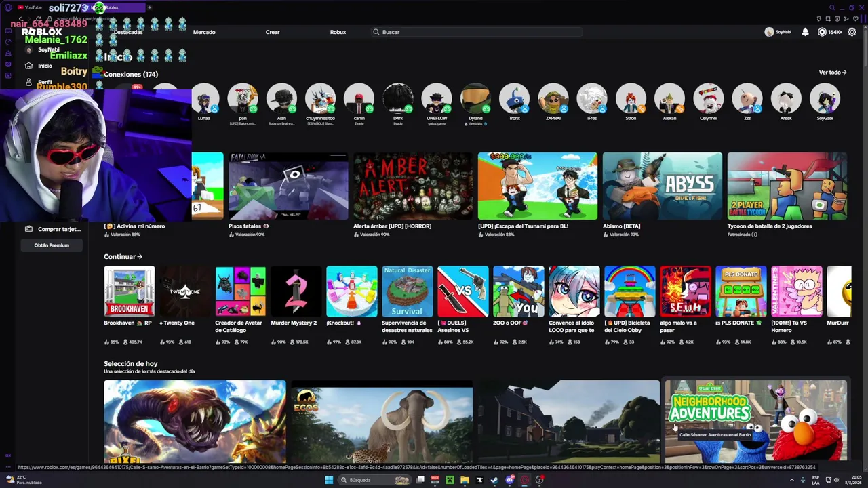Image resolution: width=868 pixels, height=488 pixels.
Task: Open Roblox settings gear icon
Action: [x=852, y=32]
